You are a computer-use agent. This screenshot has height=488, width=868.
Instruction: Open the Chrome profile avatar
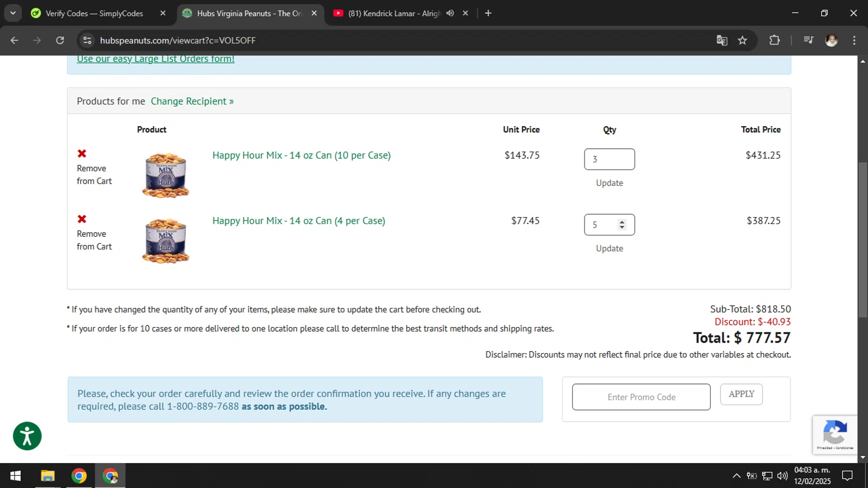[x=832, y=40]
